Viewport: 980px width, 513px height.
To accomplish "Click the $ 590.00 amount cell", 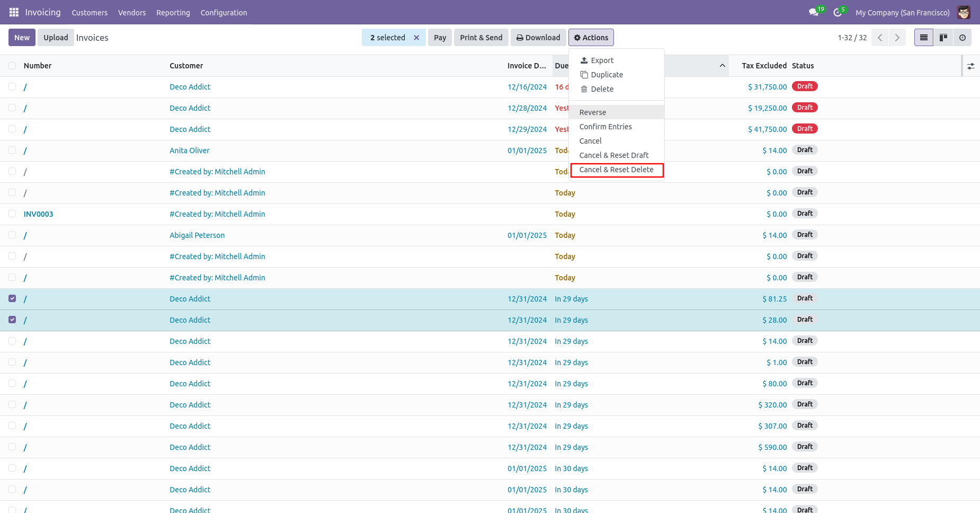I will pos(772,447).
